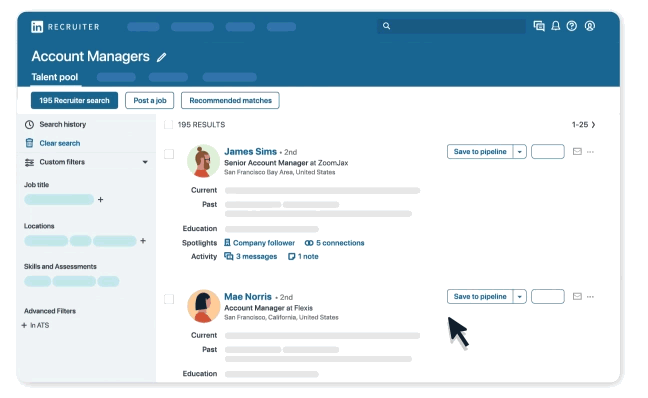This screenshot has width=648, height=398.
Task: Open more options for Mae Norris
Action: click(x=590, y=296)
